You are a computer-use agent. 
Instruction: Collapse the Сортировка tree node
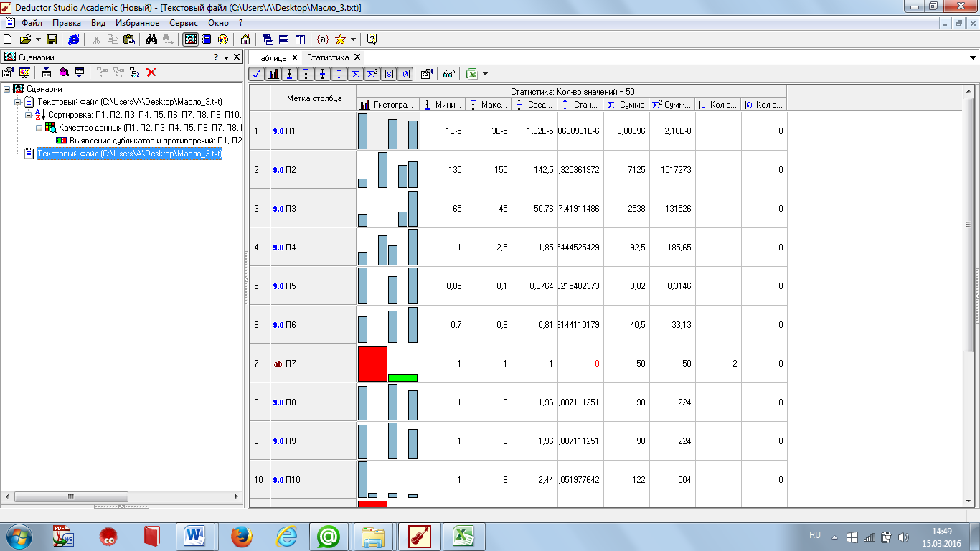pos(29,115)
